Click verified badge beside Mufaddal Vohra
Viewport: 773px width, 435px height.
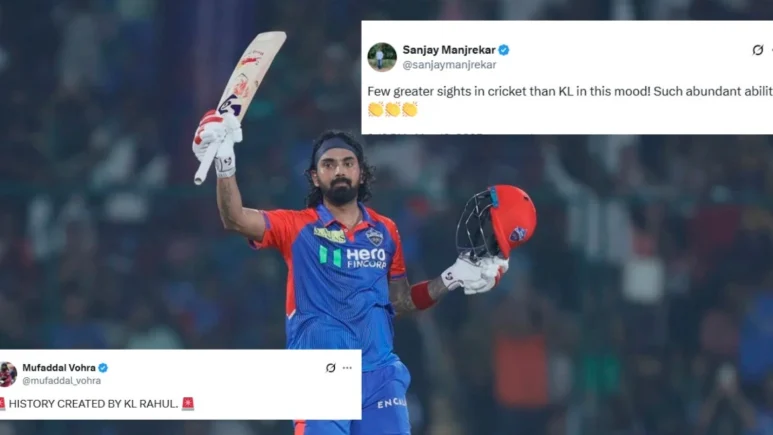click(103, 367)
